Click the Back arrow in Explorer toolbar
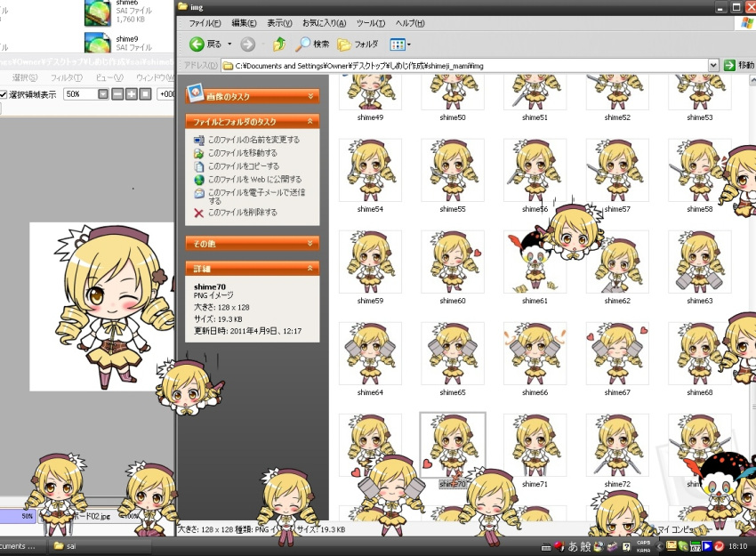Viewport: 756px width, 556px height. (x=197, y=44)
